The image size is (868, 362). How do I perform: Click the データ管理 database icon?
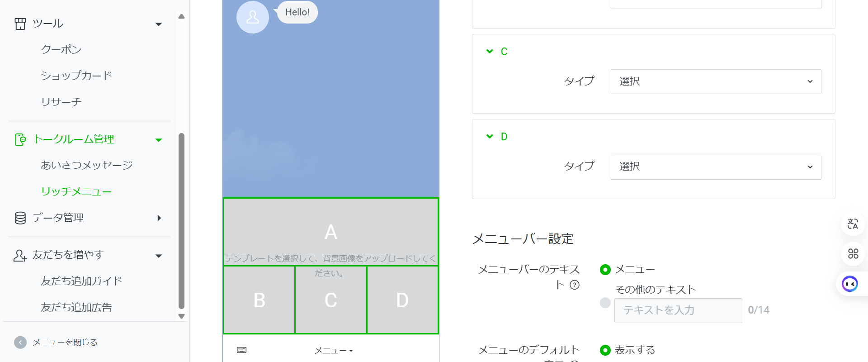pos(20,218)
